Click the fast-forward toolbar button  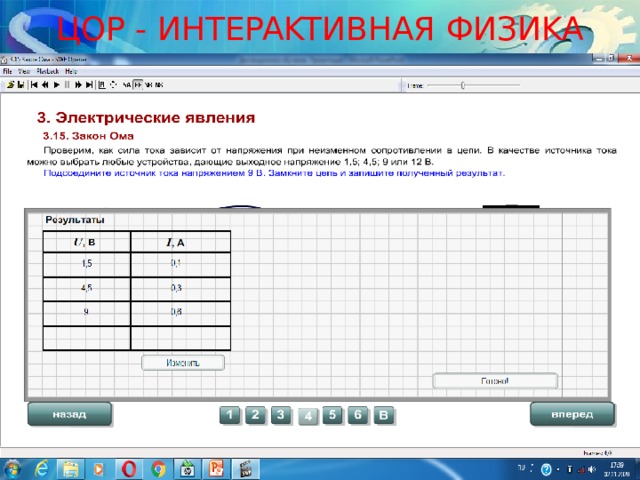click(x=78, y=85)
